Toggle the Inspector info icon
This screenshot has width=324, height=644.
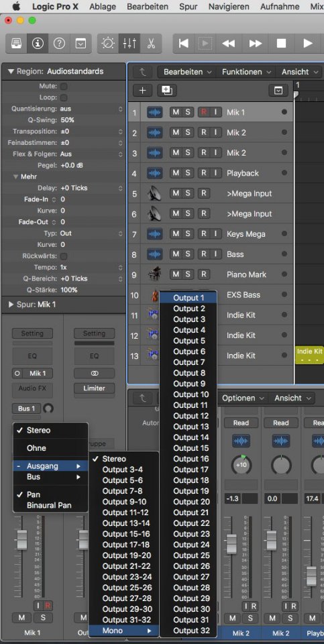[x=38, y=44]
